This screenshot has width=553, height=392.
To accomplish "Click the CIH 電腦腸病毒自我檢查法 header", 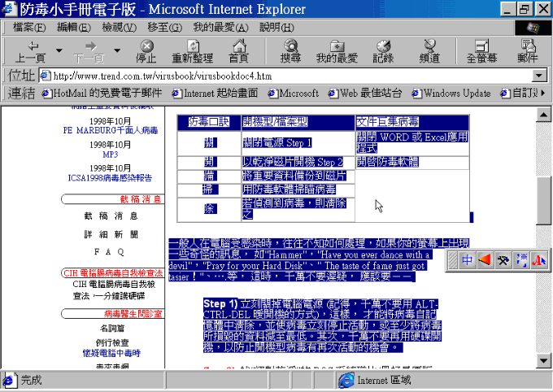I will point(113,273).
